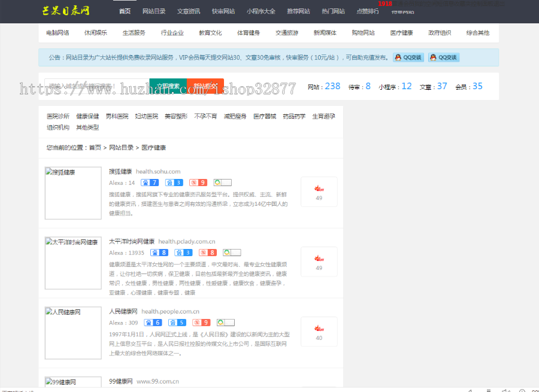
Task: Open 网站目录 in the top navigation
Action: 154,11
